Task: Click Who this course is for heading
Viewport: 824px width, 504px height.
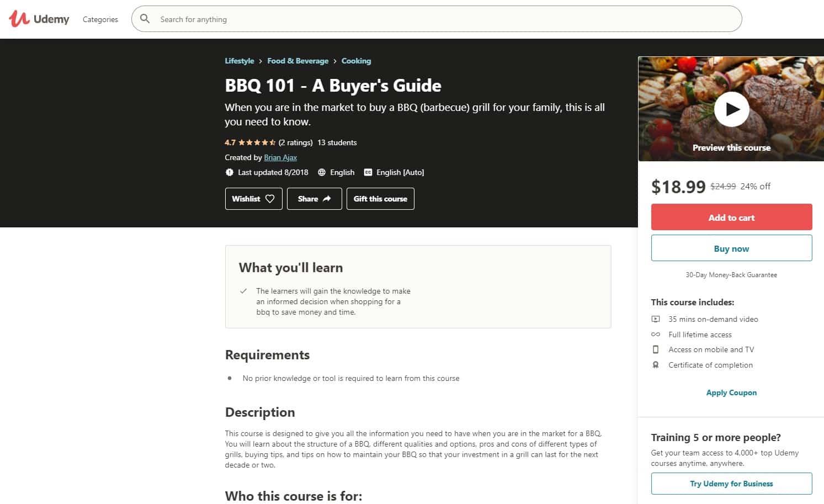Action: tap(294, 496)
